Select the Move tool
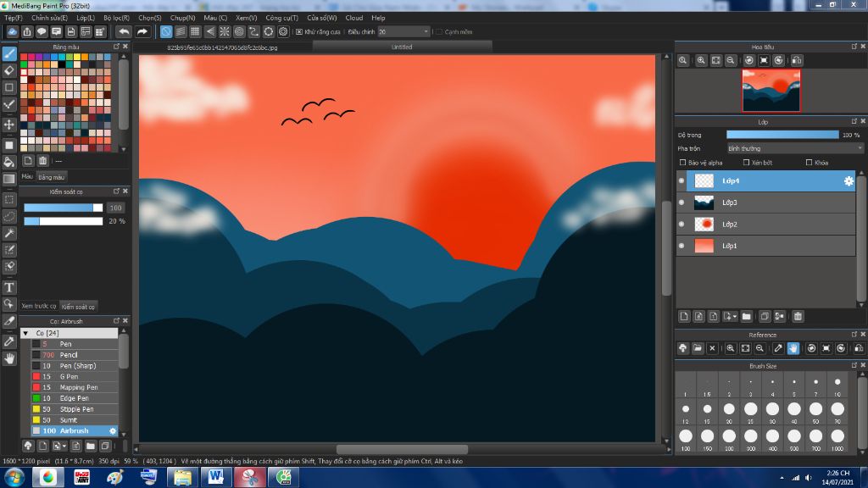This screenshot has width=868, height=488. pos(8,125)
